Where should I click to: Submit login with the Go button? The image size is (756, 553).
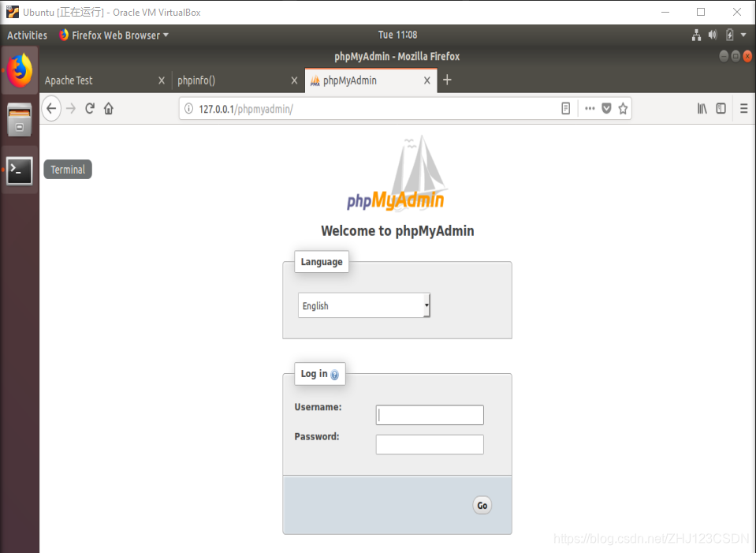pos(482,505)
